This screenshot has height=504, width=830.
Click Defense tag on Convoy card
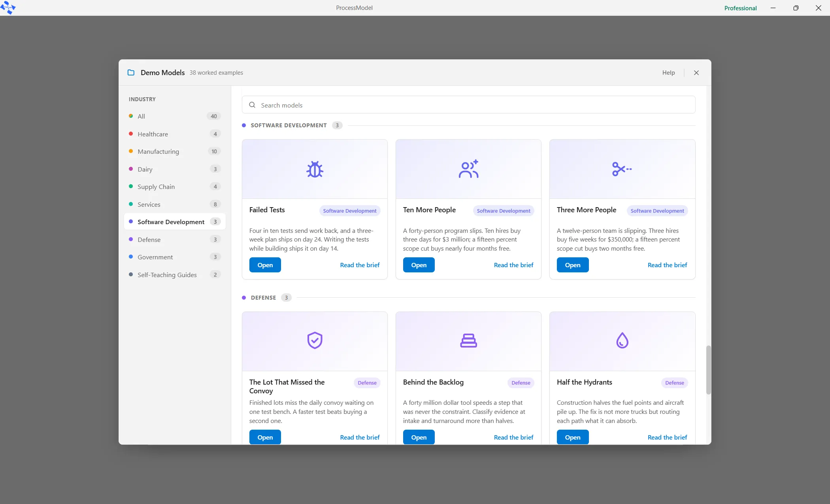point(367,383)
